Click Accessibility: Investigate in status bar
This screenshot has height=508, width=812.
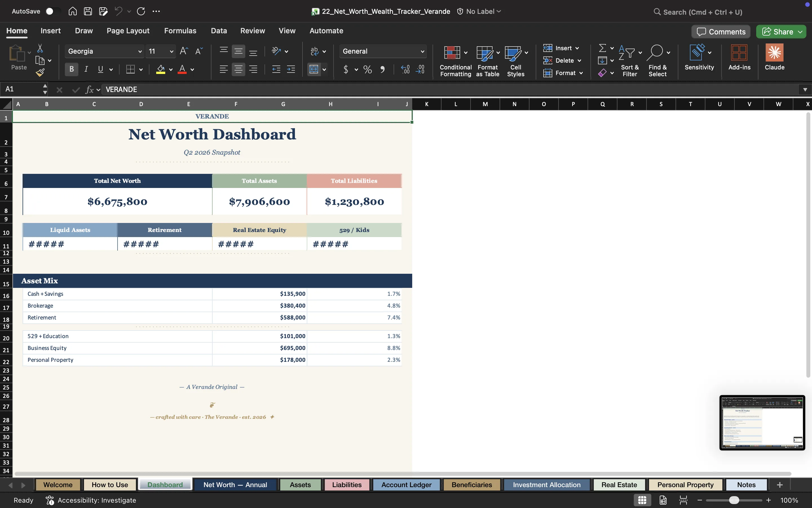91,500
